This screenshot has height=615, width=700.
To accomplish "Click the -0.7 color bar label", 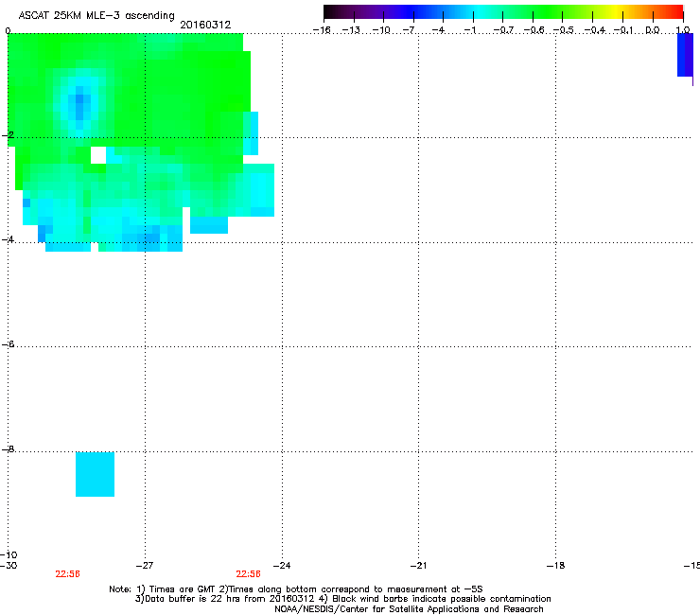I will 503,30.
